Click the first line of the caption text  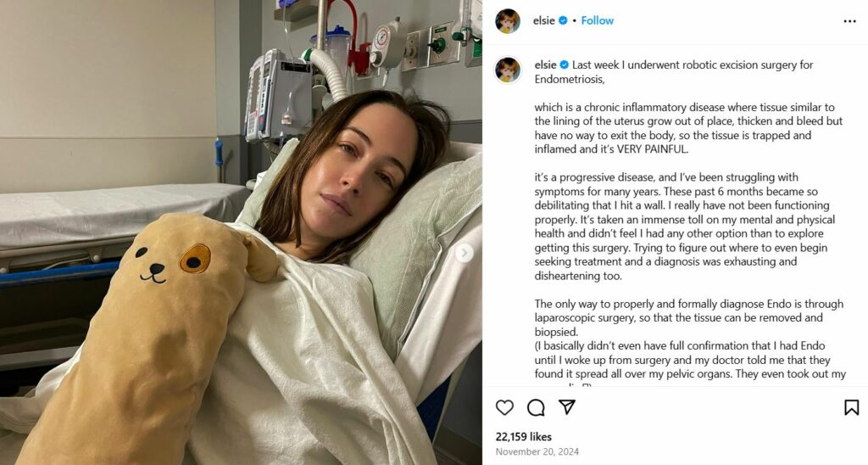click(x=674, y=72)
